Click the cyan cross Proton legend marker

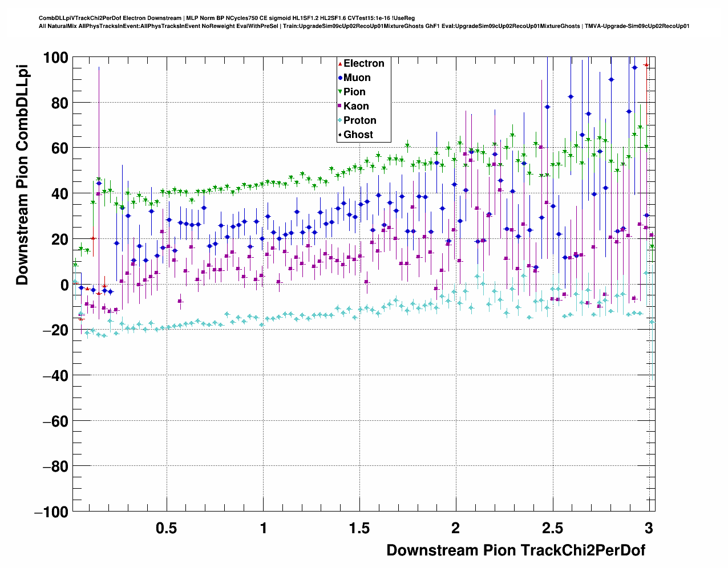click(340, 120)
